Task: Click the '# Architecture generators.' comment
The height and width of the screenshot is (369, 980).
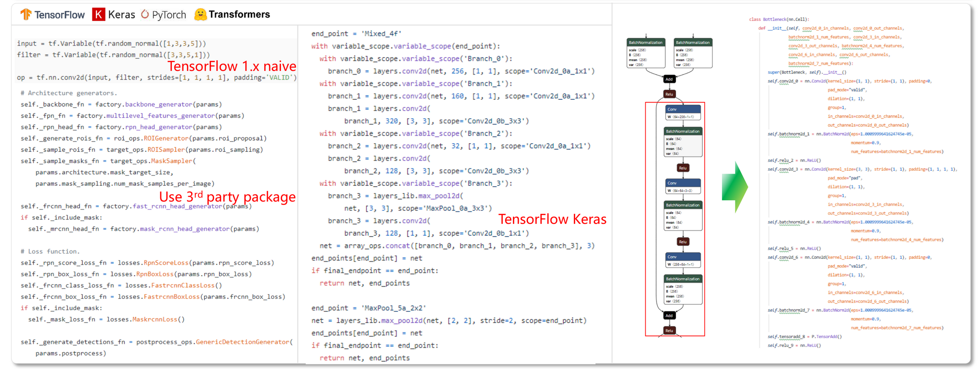Action: 69,93
